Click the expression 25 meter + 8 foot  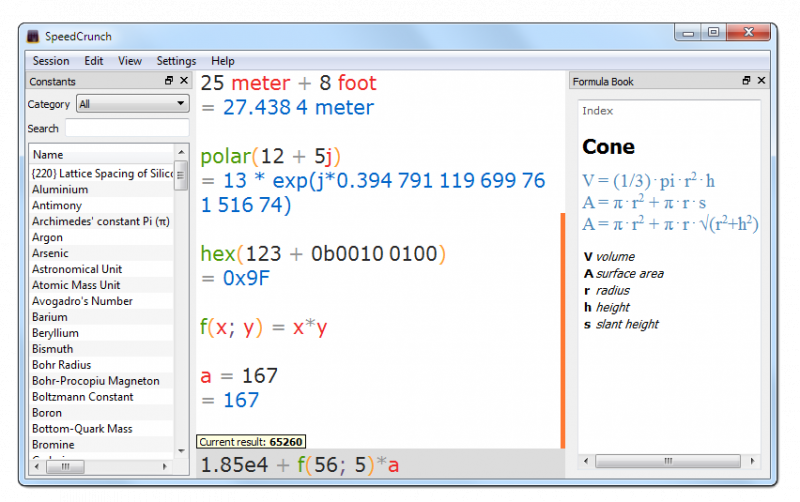point(289,83)
